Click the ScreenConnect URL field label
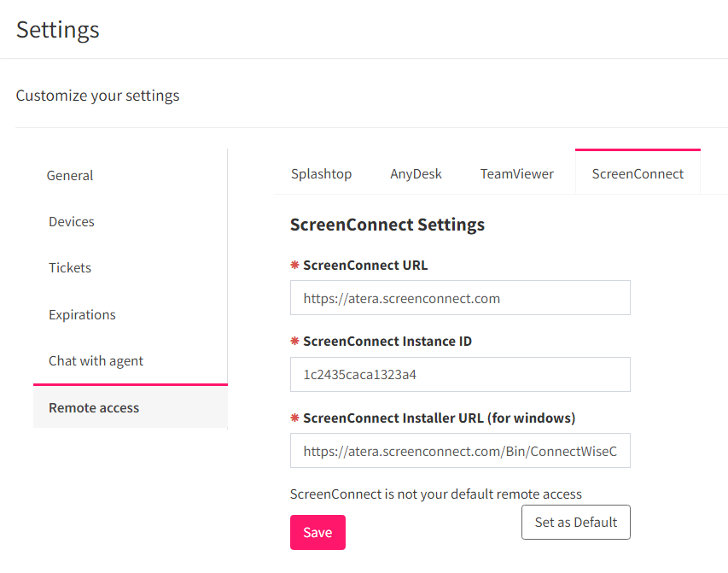 tap(364, 265)
